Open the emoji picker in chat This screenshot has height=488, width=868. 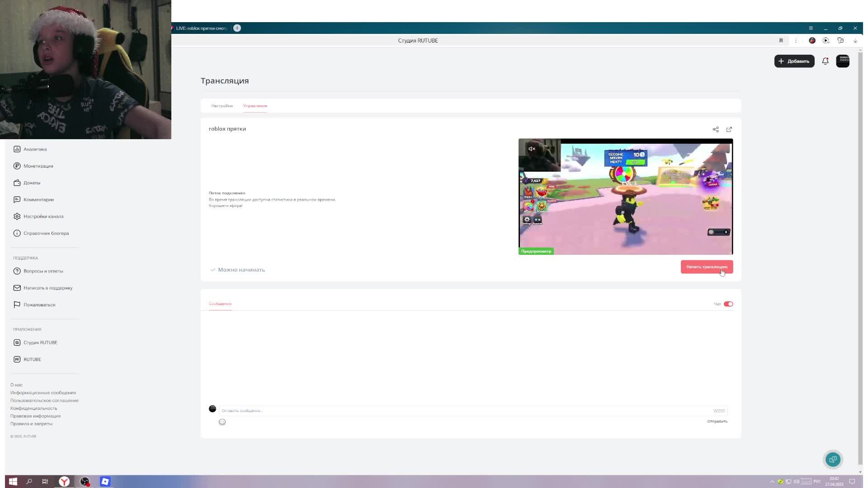pos(222,422)
